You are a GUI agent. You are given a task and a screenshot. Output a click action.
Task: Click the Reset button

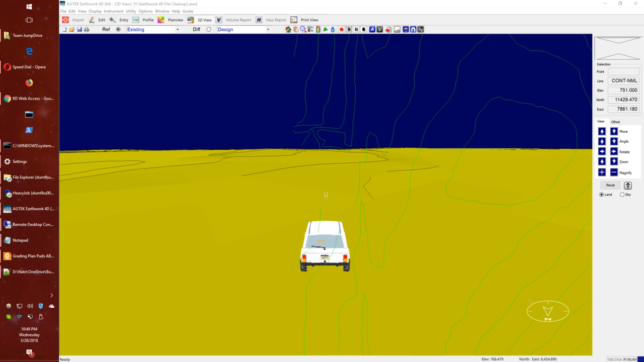tap(610, 185)
